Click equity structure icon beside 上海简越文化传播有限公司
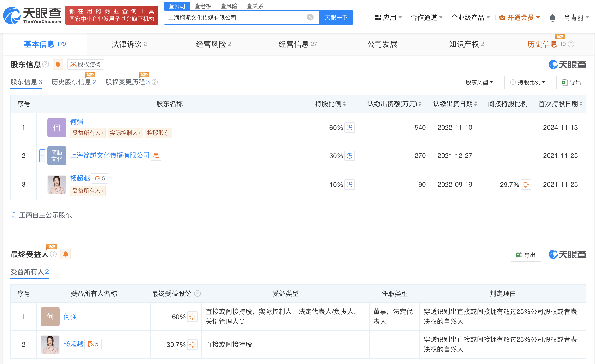This screenshot has width=595, height=364. 156,156
